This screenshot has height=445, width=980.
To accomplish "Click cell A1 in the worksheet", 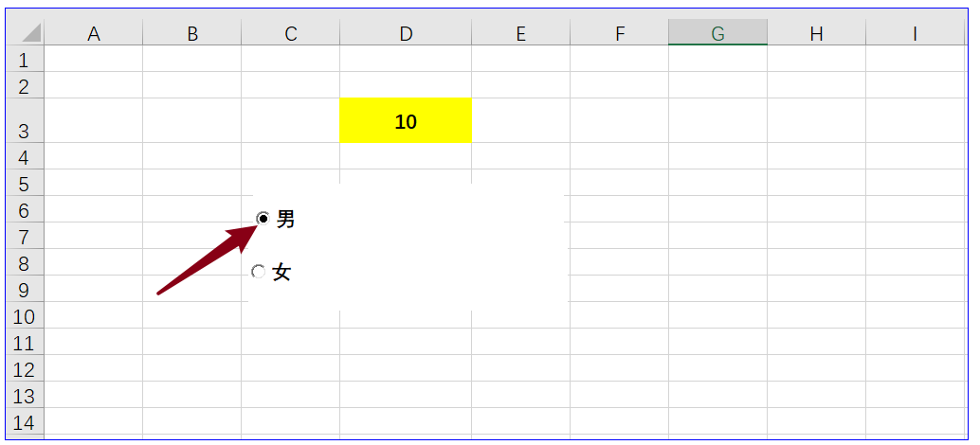I will [94, 59].
